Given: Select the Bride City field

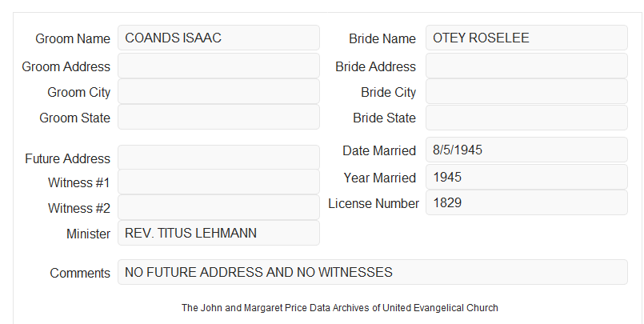Looking at the screenshot, I should click(x=526, y=91).
